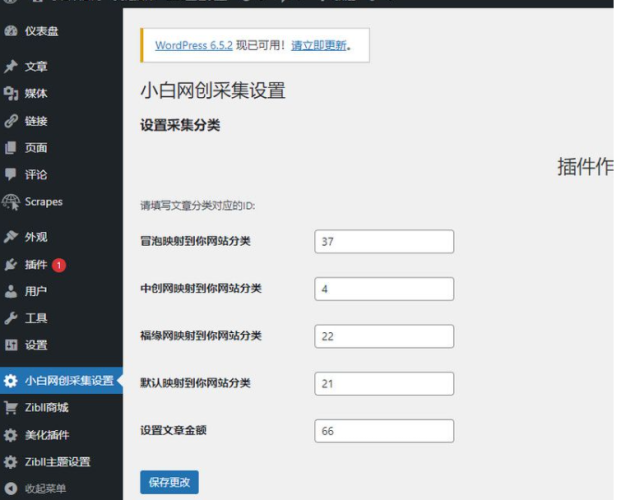Focus the 中创网映射到你网站分类 field

[384, 289]
